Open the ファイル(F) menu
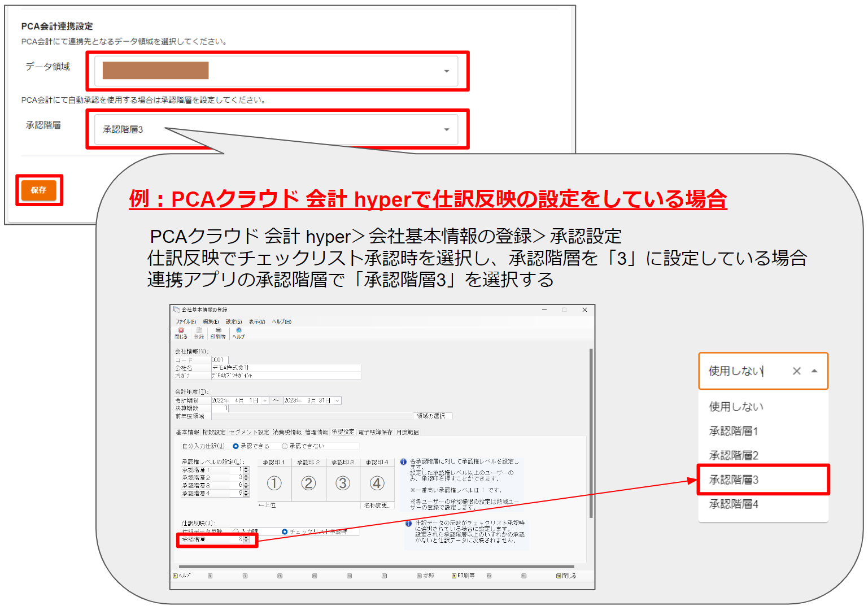The image size is (868, 610). (186, 322)
